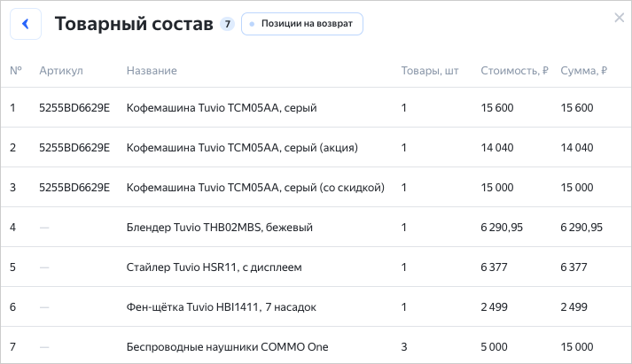
Task: Click the back arrow button
Action: [x=26, y=24]
